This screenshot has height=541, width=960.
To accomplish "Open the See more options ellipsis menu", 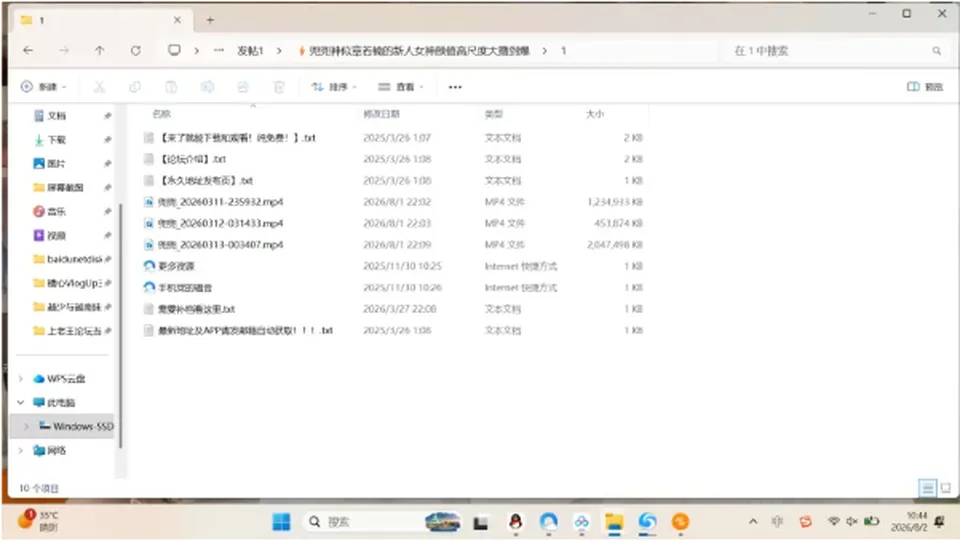I will pos(455,87).
